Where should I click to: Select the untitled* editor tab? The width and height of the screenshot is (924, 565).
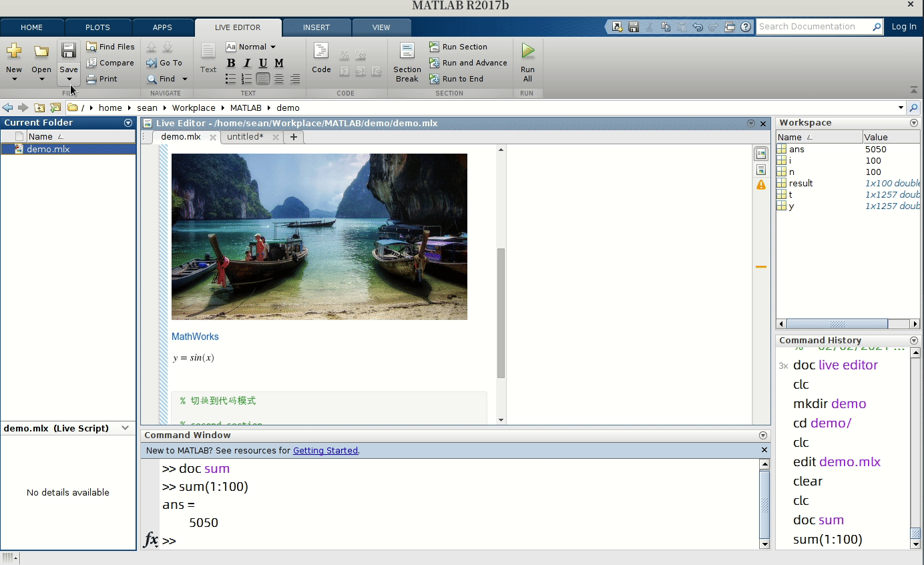[245, 137]
